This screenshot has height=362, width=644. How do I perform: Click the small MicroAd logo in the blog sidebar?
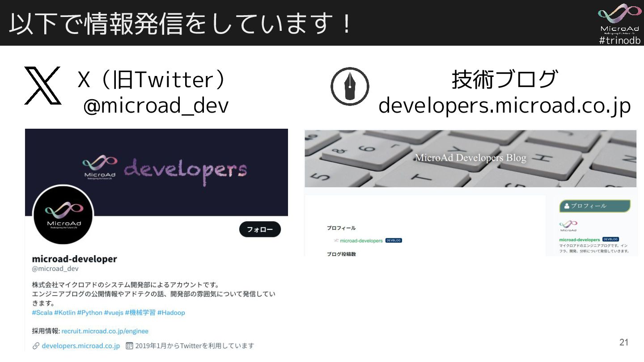[568, 225]
